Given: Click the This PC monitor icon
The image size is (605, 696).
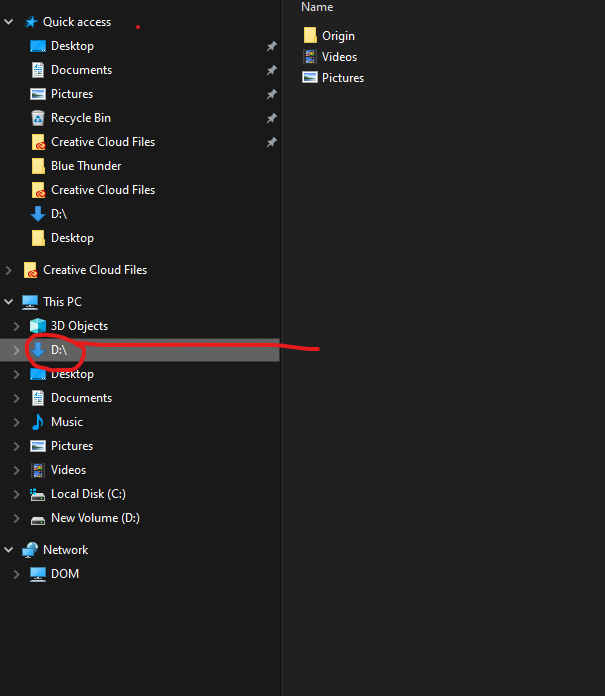Looking at the screenshot, I should 30,302.
